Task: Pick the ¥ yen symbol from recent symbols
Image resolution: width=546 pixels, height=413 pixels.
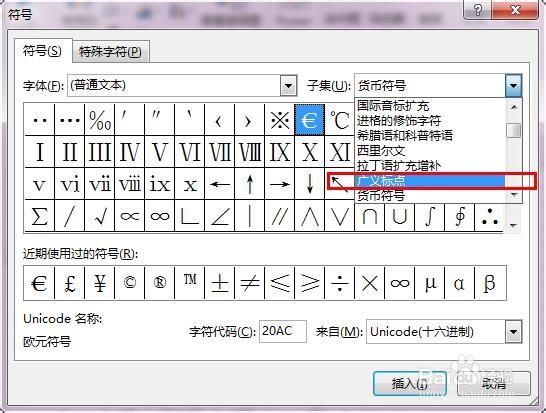Action: 100,283
